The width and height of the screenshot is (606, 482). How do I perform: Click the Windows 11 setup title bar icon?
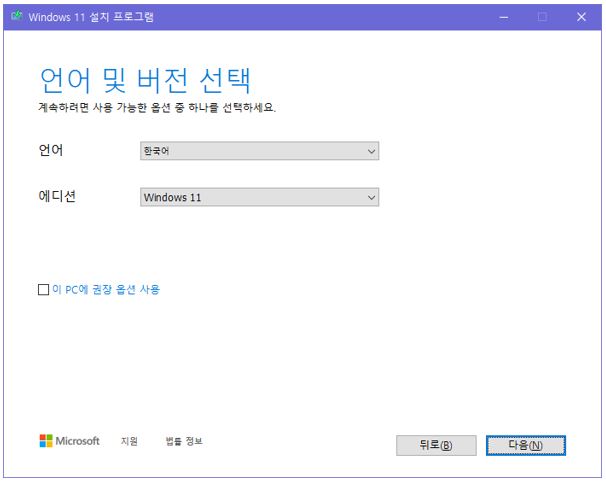point(17,16)
